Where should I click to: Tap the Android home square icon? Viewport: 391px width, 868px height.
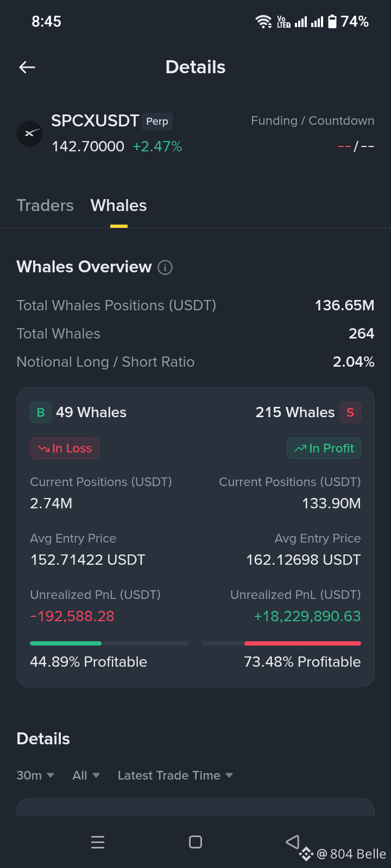pos(195,842)
